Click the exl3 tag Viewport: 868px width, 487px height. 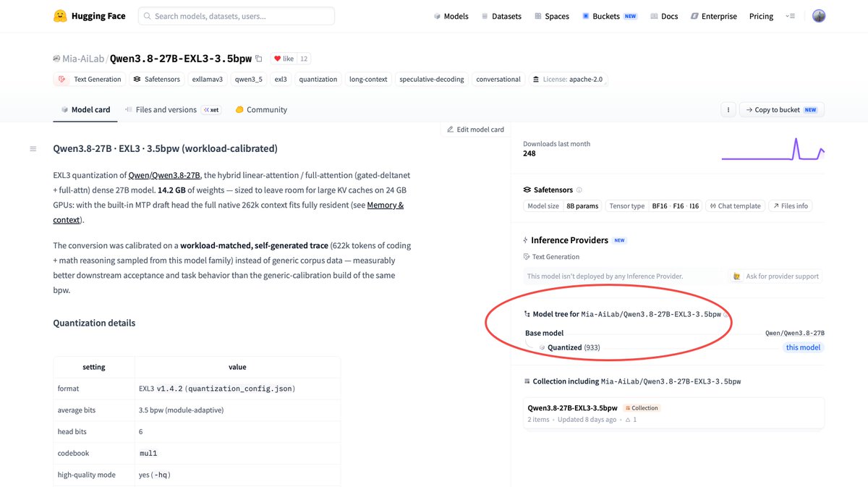[x=281, y=79]
